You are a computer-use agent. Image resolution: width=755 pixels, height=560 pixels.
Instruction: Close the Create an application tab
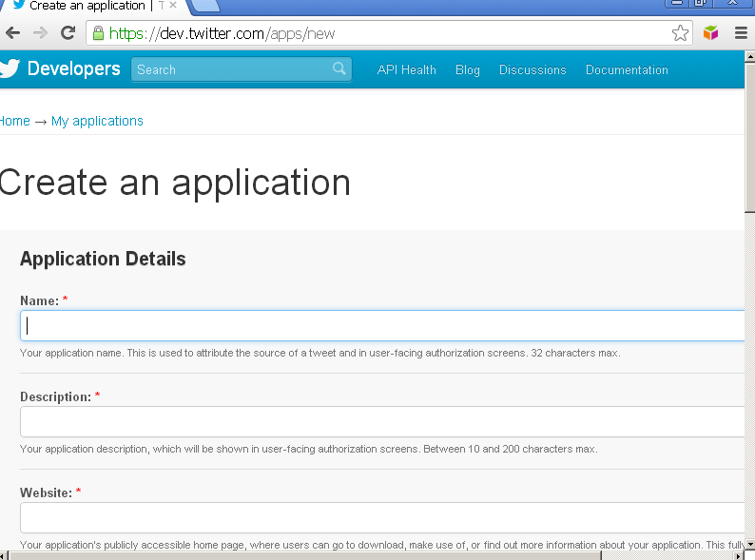coord(173,6)
